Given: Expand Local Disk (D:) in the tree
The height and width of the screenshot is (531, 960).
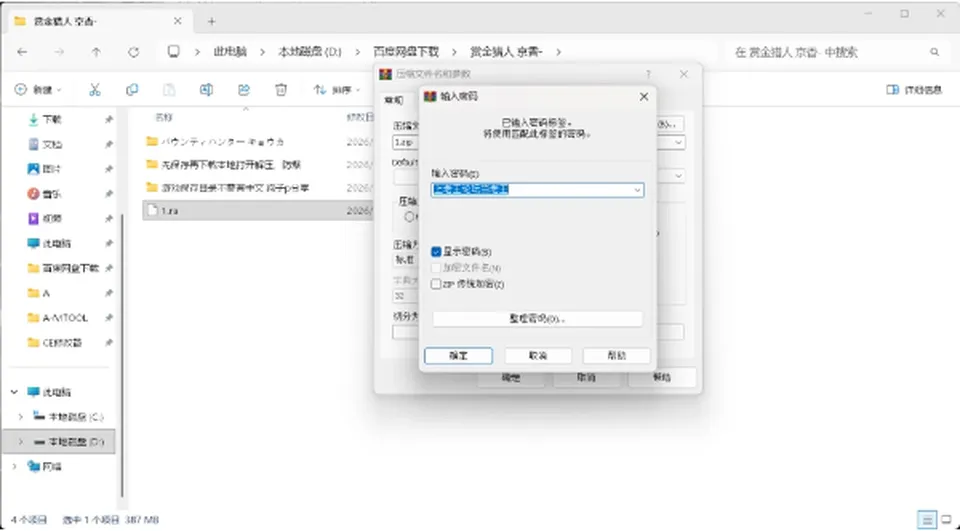Looking at the screenshot, I should 21,442.
